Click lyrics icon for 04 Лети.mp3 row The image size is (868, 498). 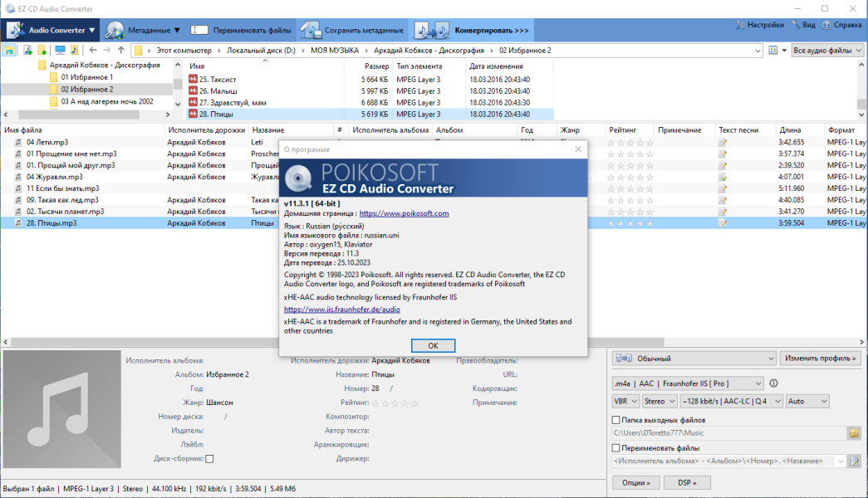pos(723,142)
